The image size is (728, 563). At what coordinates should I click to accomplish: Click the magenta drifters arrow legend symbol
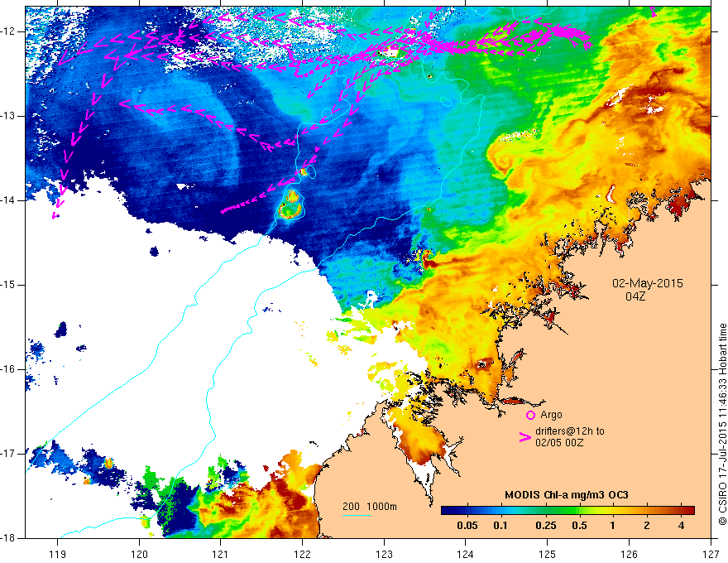pos(525,437)
